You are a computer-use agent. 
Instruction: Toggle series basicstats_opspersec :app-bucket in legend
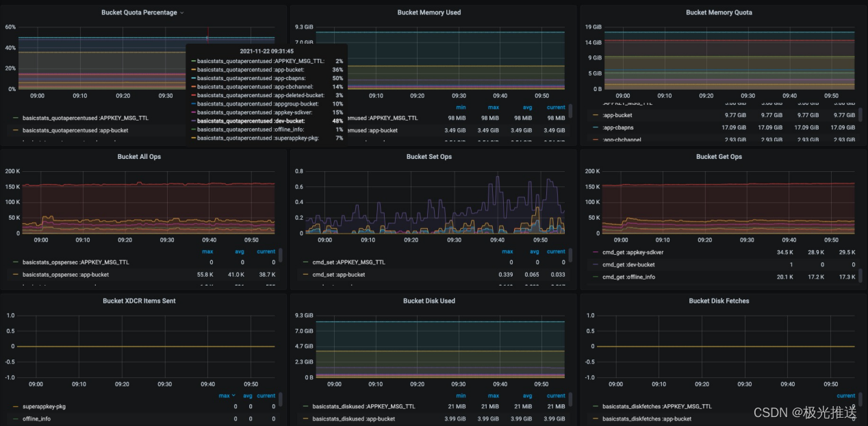[x=66, y=275]
